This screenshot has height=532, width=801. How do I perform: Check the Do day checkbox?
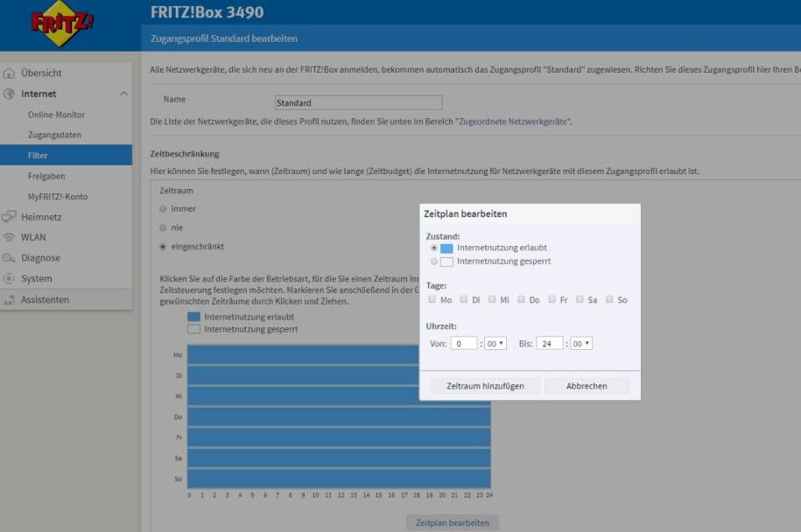[521, 299]
